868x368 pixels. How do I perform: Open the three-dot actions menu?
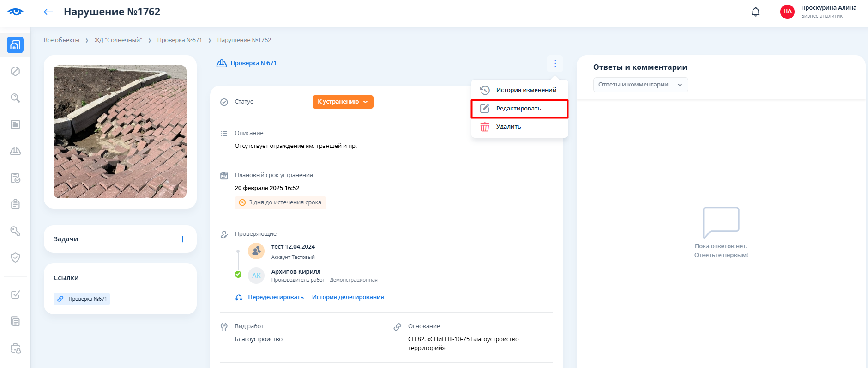pos(555,63)
